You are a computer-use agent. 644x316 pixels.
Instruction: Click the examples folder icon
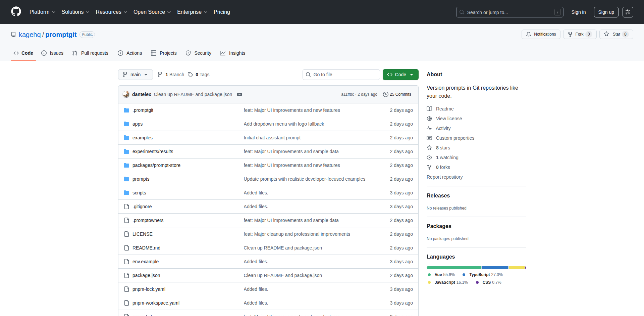[x=126, y=138]
